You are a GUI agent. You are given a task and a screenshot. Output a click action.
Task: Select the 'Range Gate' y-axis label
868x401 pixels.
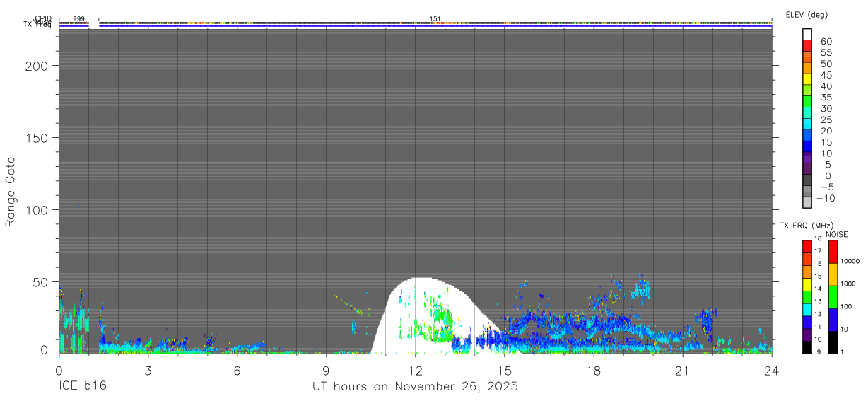click(11, 192)
